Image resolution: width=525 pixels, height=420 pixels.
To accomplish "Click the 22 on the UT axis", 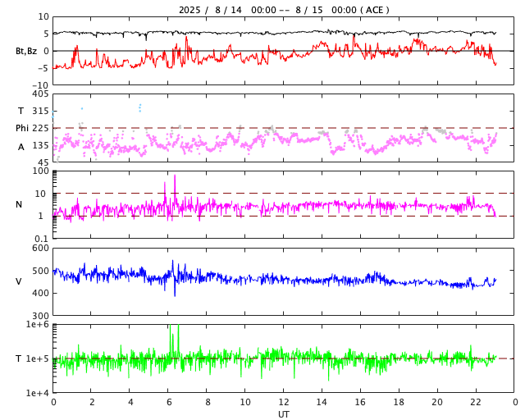I will coord(476,402).
